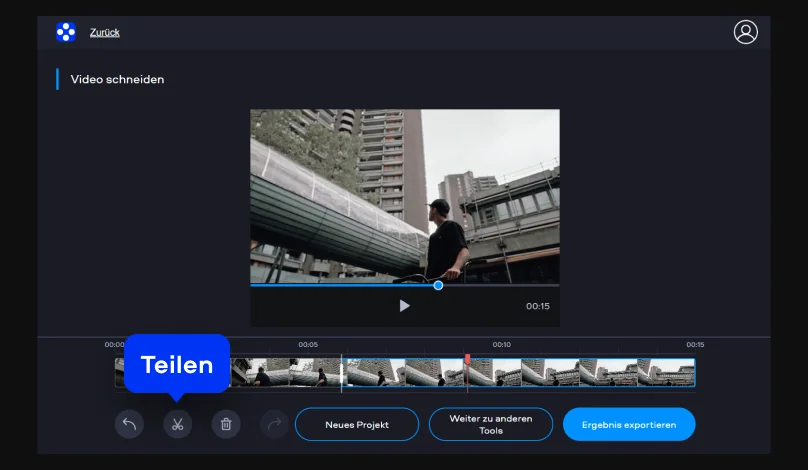Screen dimensions: 808x470
Task: Open the user profile icon
Action: [x=745, y=32]
